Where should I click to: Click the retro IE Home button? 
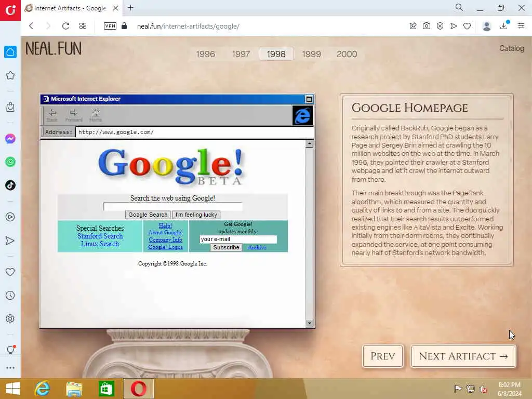(96, 115)
